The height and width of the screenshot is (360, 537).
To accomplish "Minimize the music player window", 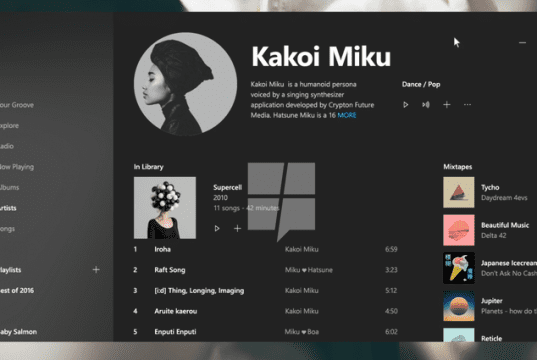I will (x=522, y=43).
